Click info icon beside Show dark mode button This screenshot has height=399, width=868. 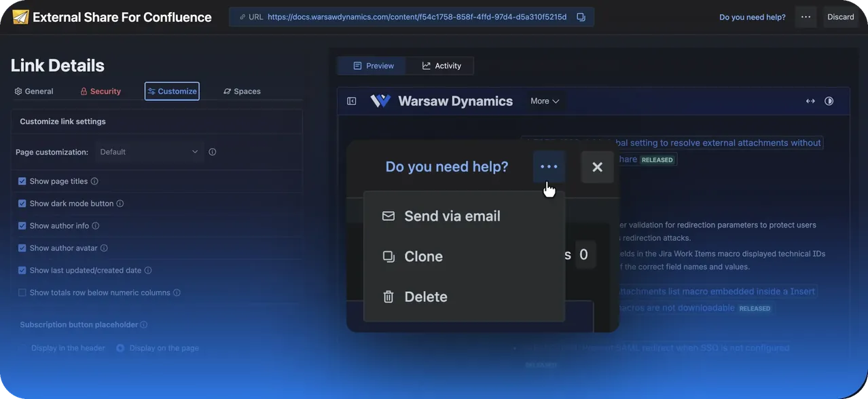[120, 204]
